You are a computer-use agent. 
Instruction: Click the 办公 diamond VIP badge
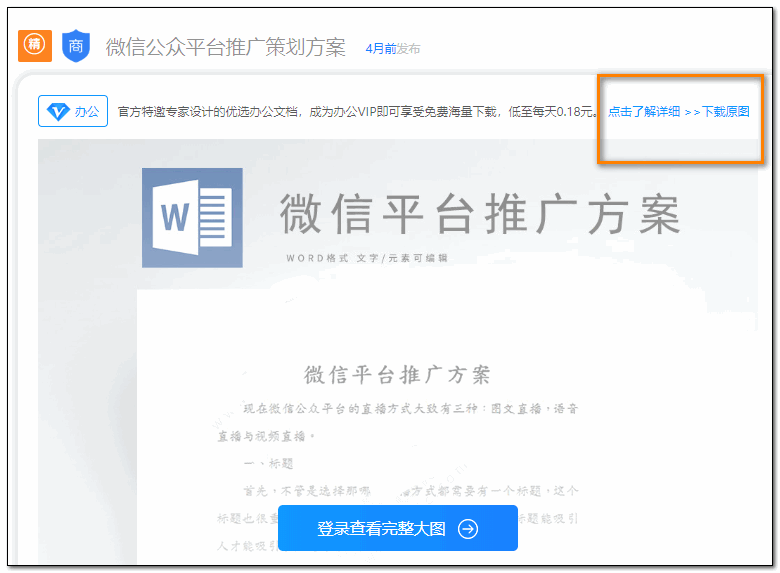coord(73,111)
